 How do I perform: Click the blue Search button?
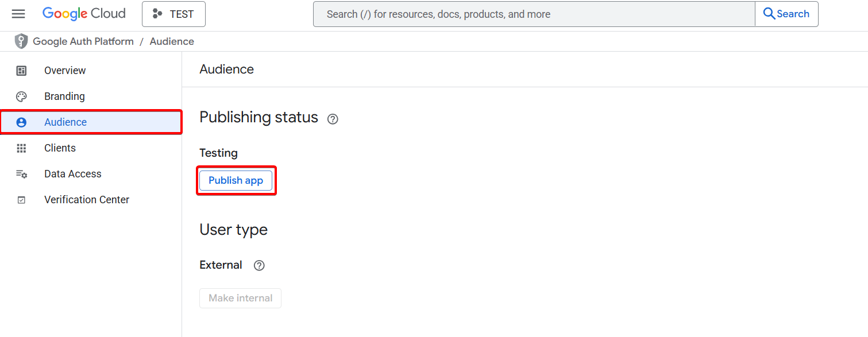pyautogui.click(x=786, y=14)
